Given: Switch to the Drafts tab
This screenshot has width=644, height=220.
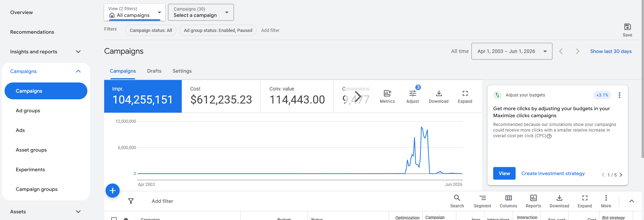Looking at the screenshot, I should (x=154, y=71).
